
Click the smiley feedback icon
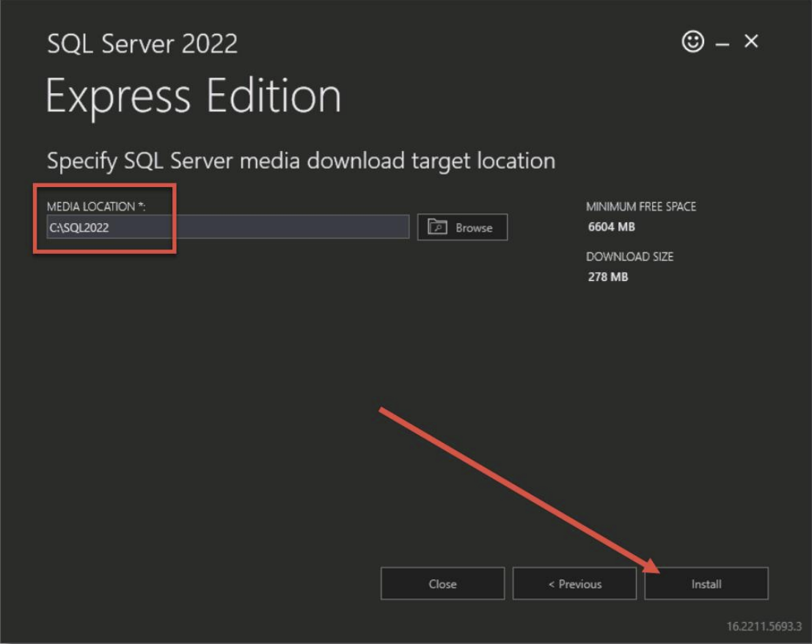pyautogui.click(x=693, y=41)
